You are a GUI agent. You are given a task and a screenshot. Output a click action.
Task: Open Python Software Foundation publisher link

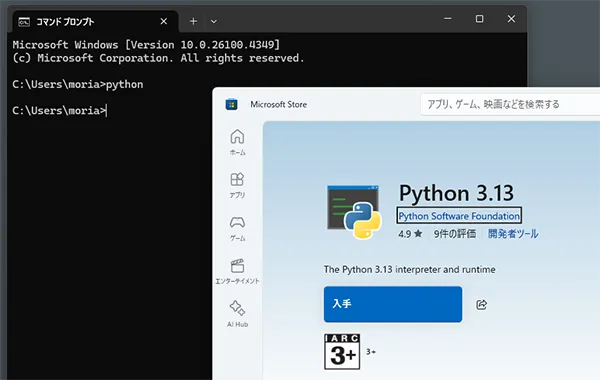pyautogui.click(x=459, y=216)
